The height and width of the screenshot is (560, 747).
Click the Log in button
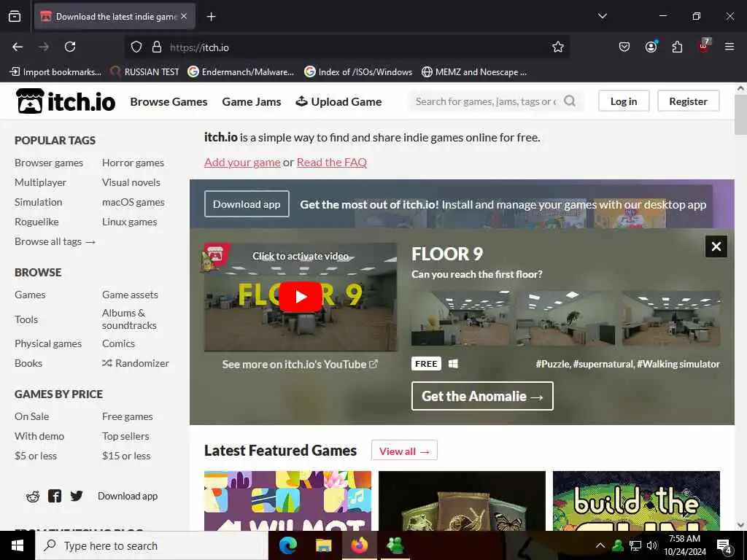coord(624,101)
